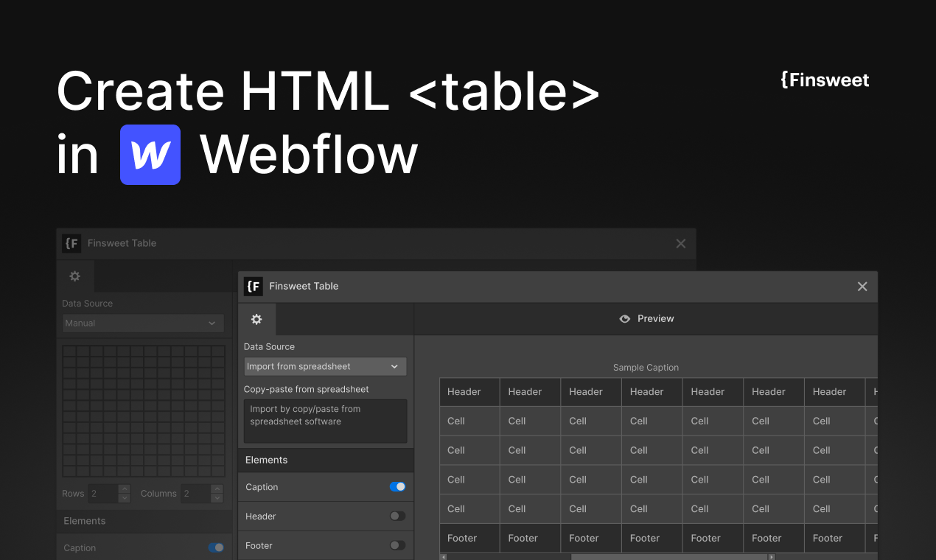Open the gear settings tab in front window
Viewport: 936px width, 560px height.
256,319
